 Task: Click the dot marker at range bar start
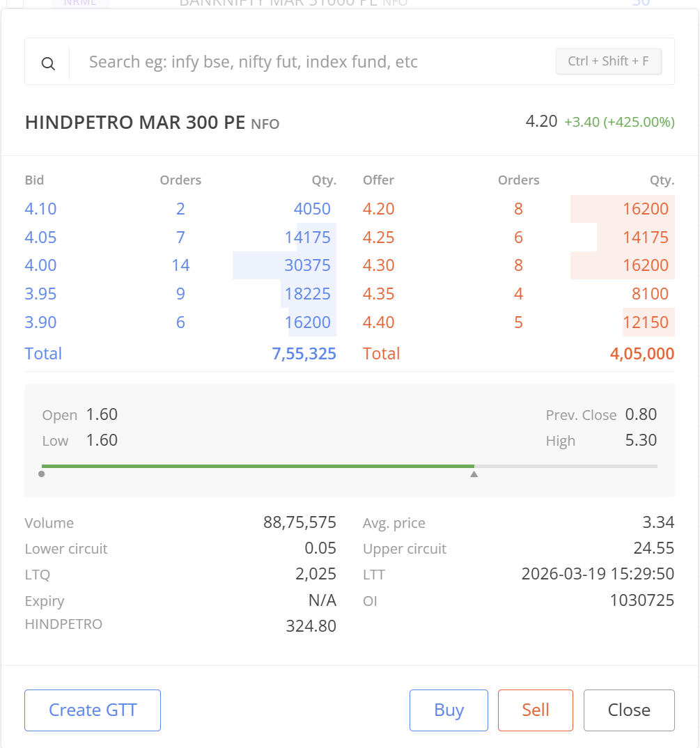point(42,474)
